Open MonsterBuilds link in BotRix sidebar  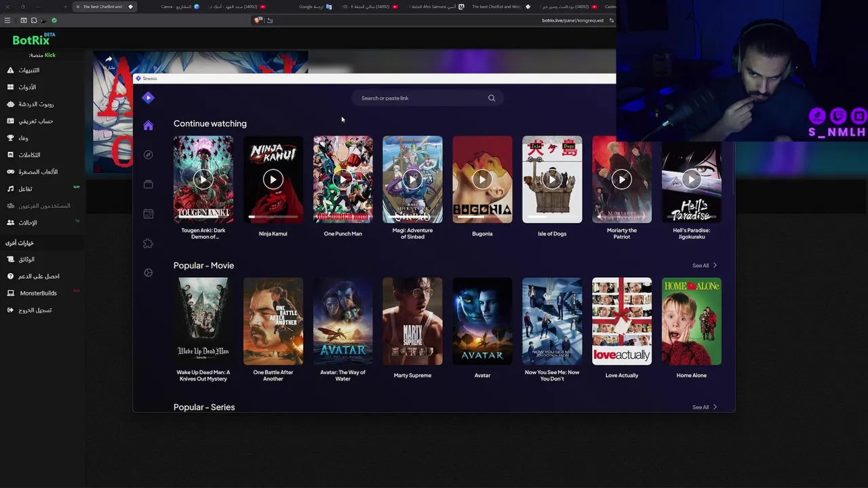coord(32,293)
